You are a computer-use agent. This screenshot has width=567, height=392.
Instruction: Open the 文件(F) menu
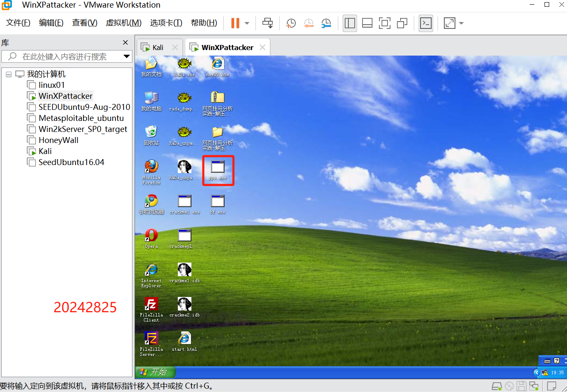coord(18,23)
